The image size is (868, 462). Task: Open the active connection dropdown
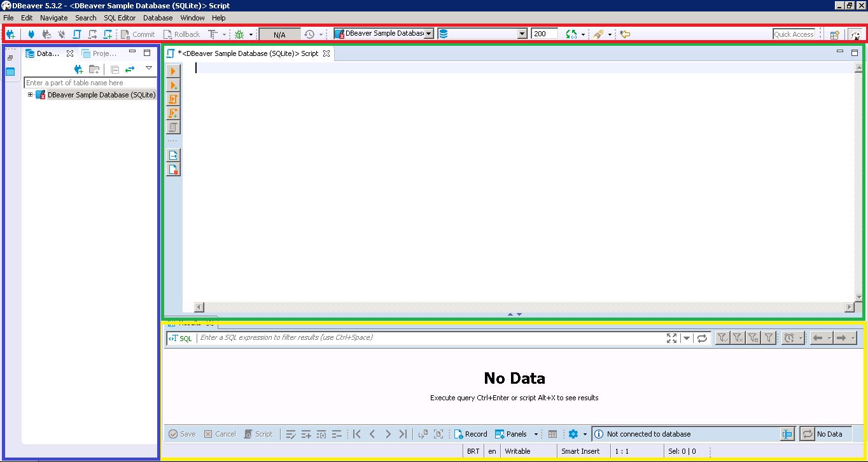coord(429,34)
